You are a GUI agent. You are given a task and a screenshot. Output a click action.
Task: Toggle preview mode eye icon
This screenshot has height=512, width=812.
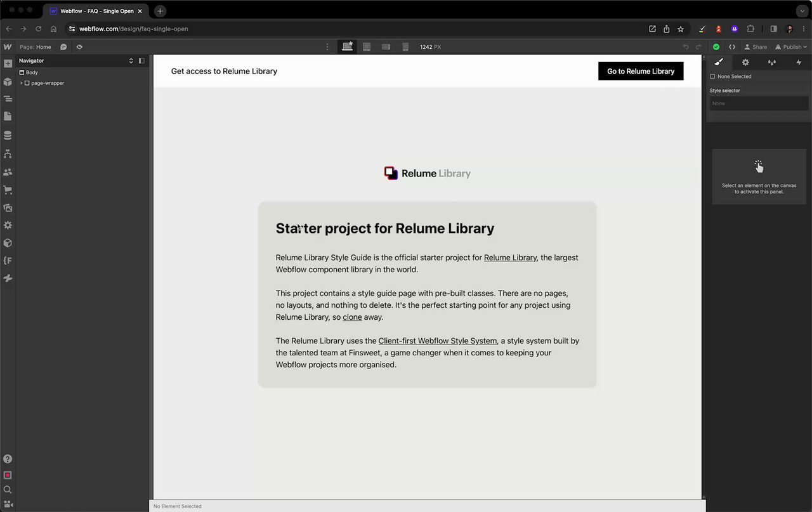coord(79,47)
